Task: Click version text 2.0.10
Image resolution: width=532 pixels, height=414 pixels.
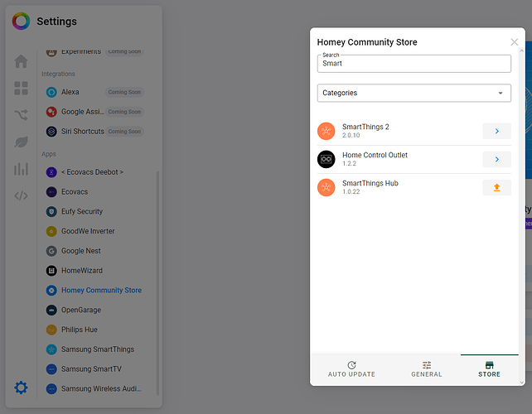Action: pyautogui.click(x=351, y=135)
